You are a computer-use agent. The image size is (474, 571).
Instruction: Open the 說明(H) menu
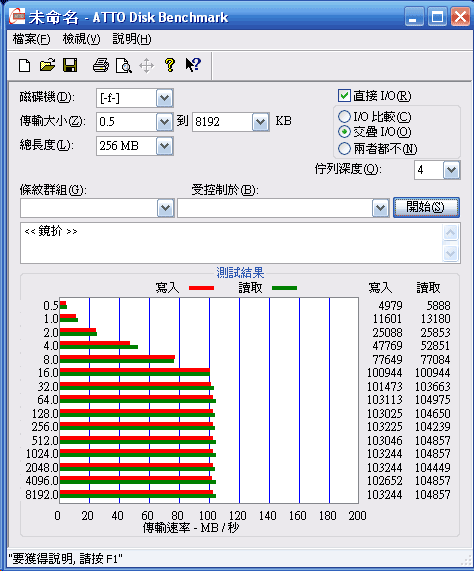(132, 39)
